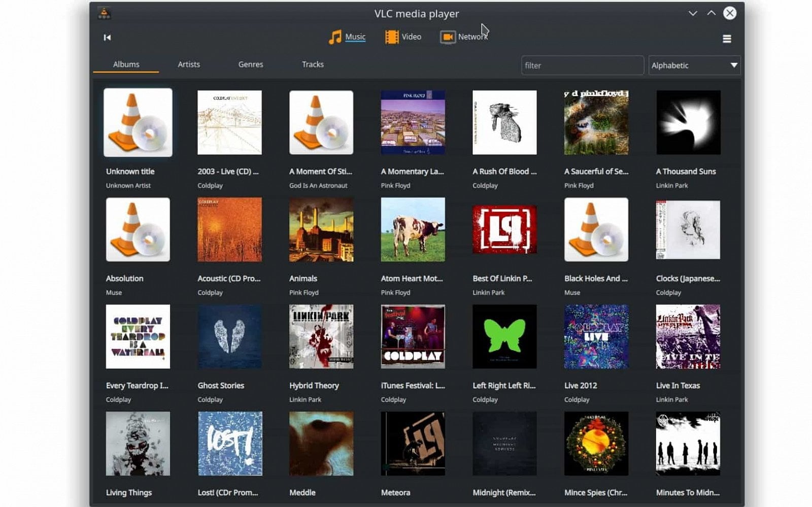Image resolution: width=812 pixels, height=507 pixels.
Task: Open the Live In Texas album cover
Action: pos(688,336)
